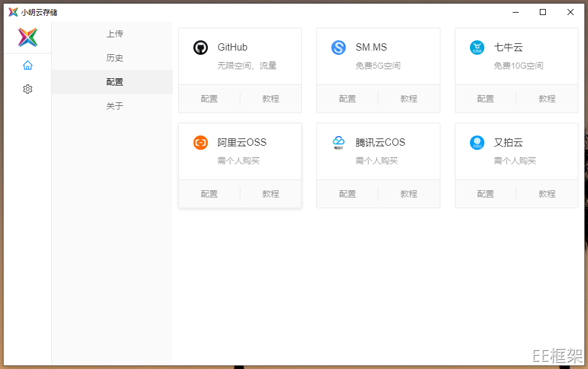
Task: Click 需个人购买 under 腾讯云COS
Action: point(377,161)
